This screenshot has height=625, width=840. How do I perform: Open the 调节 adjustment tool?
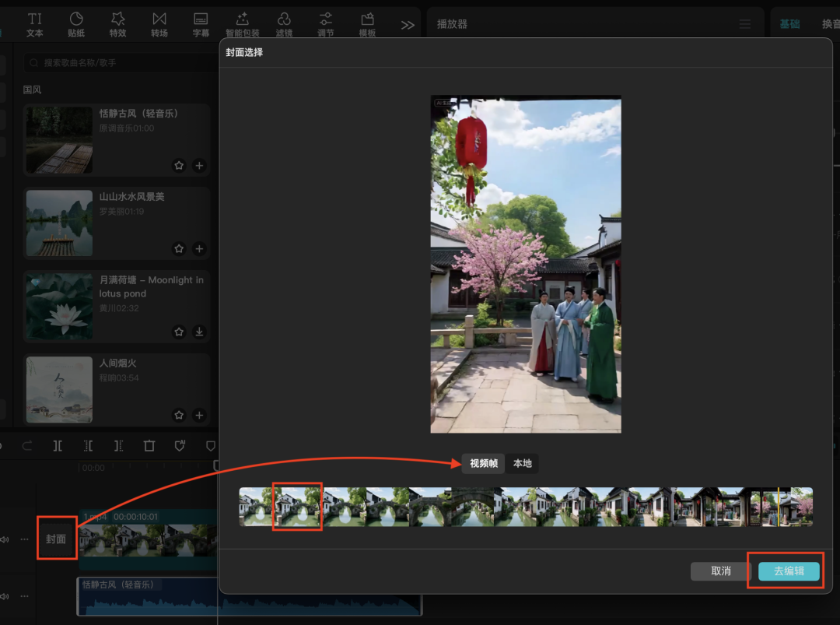pos(326,23)
